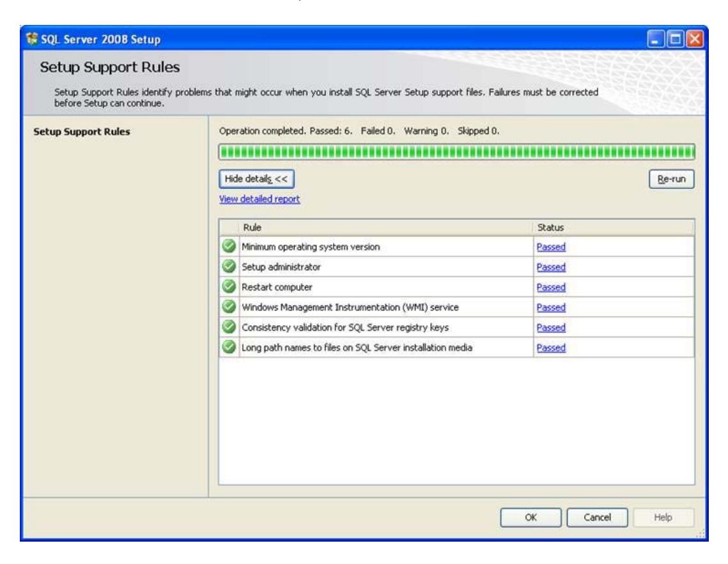Click the green check icon beside Minimum operating system version

point(229,247)
